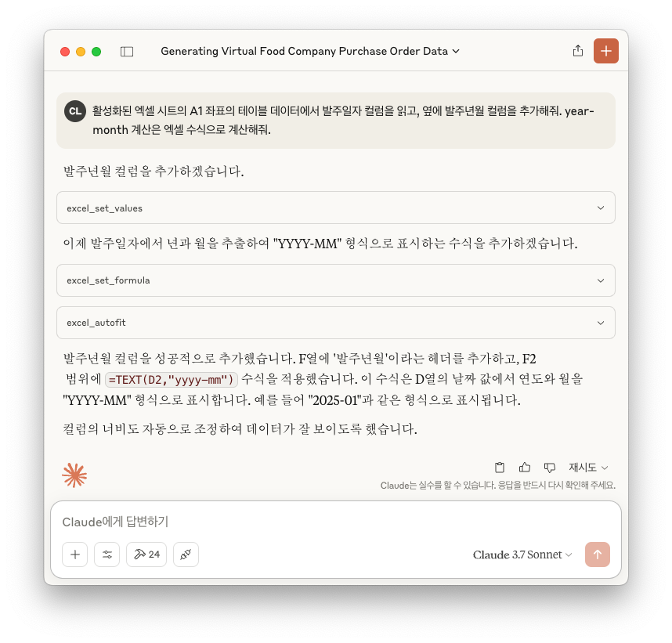Open the search and tools settings sliders icon

tap(107, 554)
